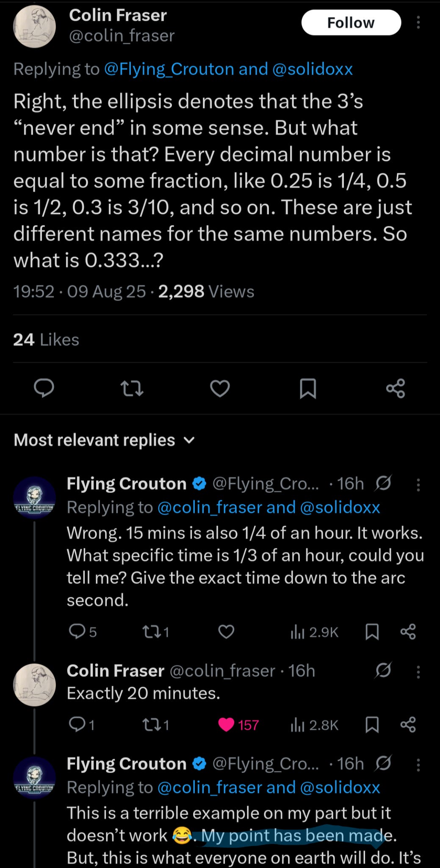440x868 pixels.
Task: Follow Colin Fraser
Action: (x=351, y=22)
